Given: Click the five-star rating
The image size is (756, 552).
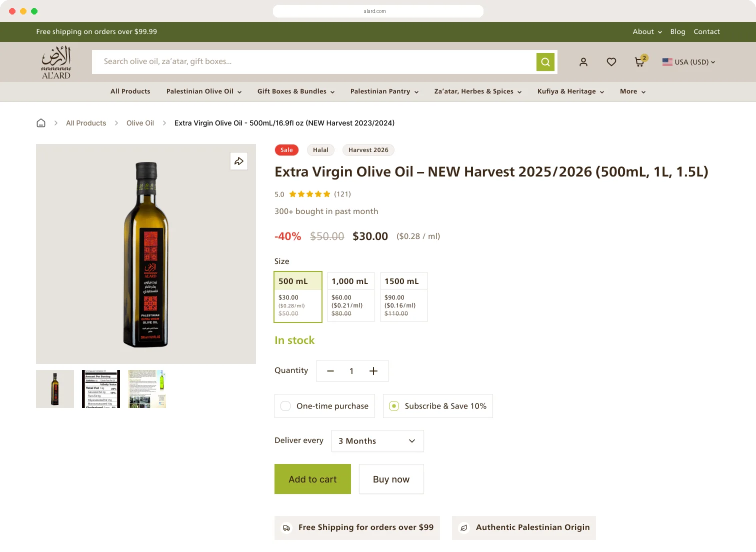Looking at the screenshot, I should coord(309,194).
